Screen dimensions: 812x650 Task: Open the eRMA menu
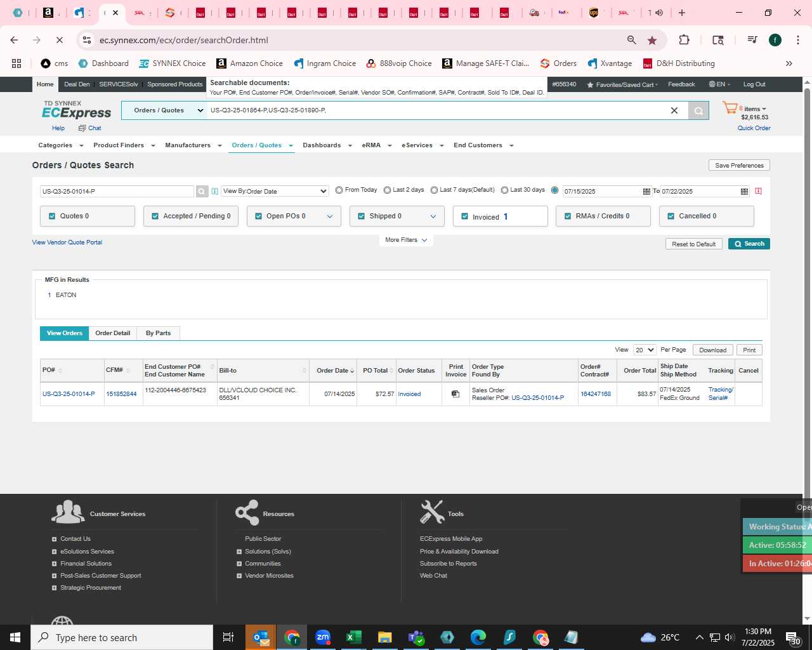[376, 145]
